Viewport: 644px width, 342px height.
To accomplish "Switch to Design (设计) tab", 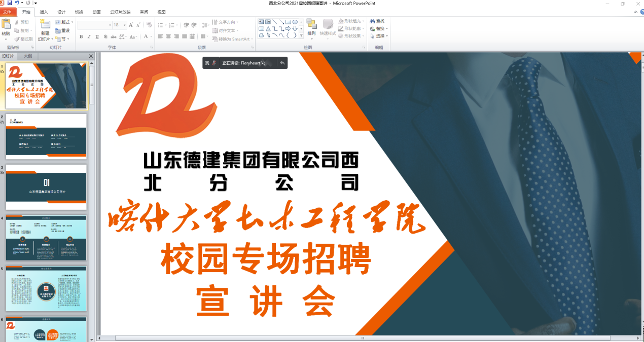I will click(x=61, y=12).
